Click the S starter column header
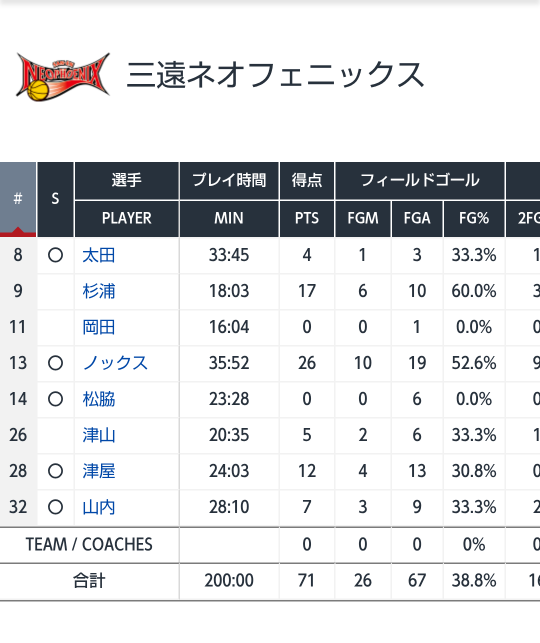540x643 pixels. coord(55,199)
